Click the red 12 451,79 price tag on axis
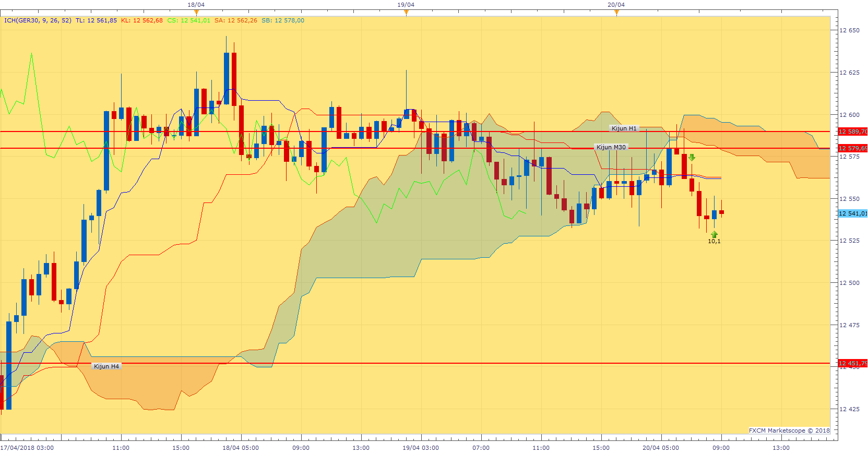Image resolution: width=868 pixels, height=454 pixels. (x=853, y=363)
